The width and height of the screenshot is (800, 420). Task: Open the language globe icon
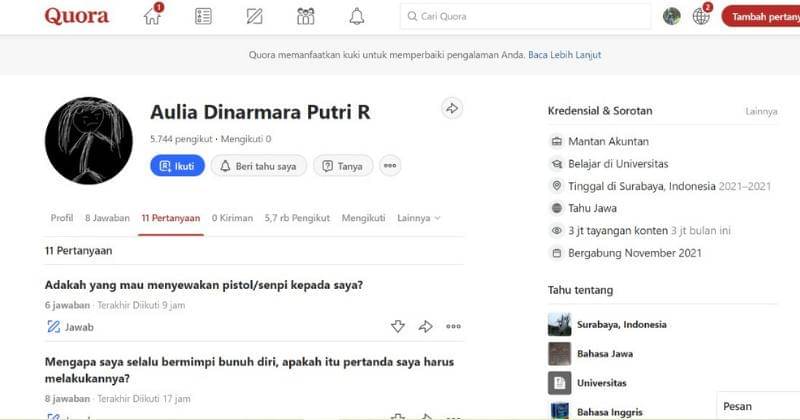click(x=701, y=16)
